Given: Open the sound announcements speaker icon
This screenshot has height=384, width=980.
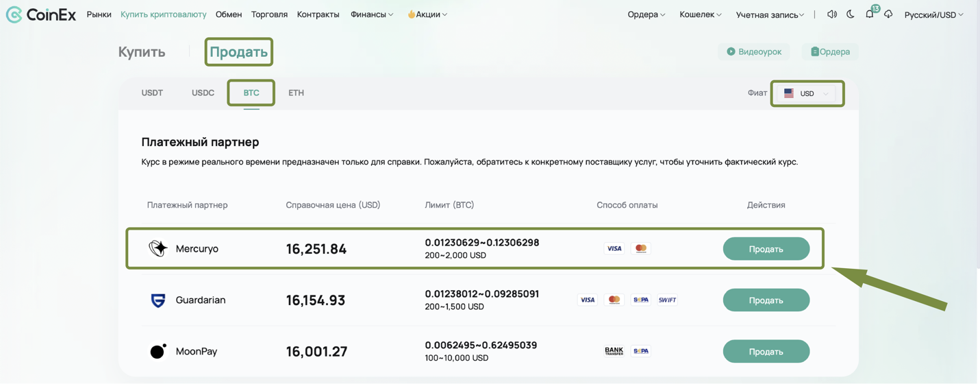Looking at the screenshot, I should point(832,14).
